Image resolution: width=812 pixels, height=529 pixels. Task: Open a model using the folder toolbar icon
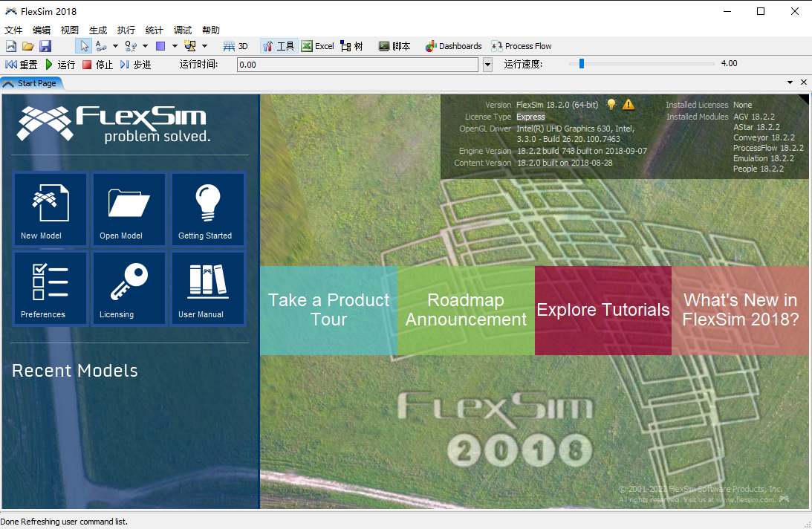click(27, 45)
